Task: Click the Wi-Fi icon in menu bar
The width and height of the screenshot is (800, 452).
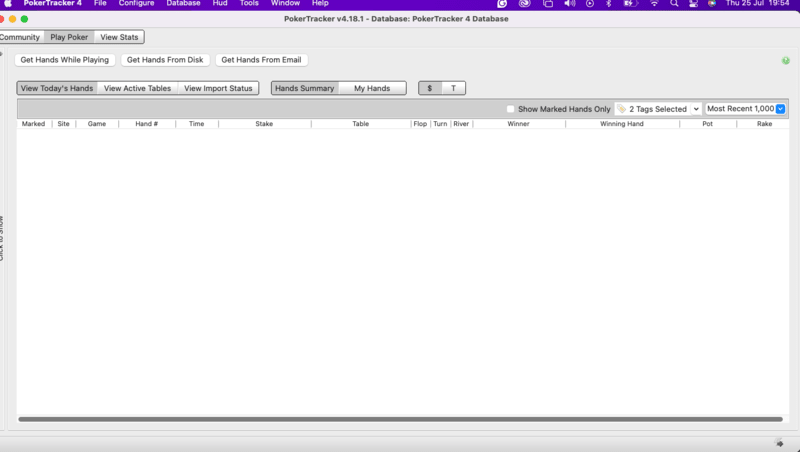Action: pos(653,4)
